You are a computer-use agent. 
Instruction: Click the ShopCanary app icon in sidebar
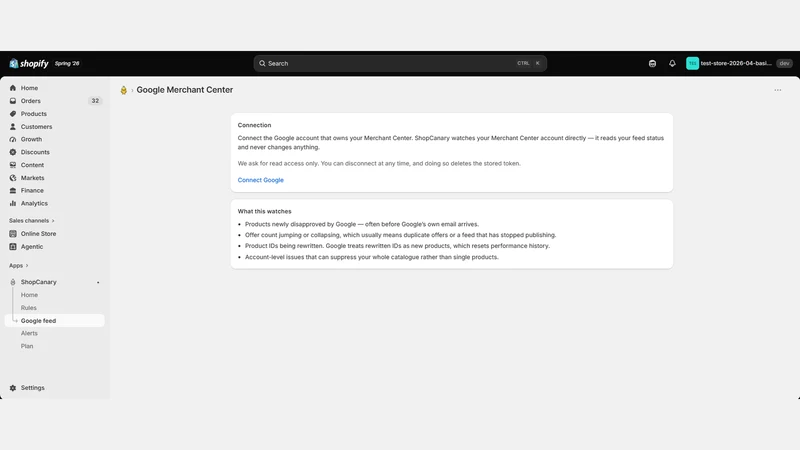click(x=13, y=282)
